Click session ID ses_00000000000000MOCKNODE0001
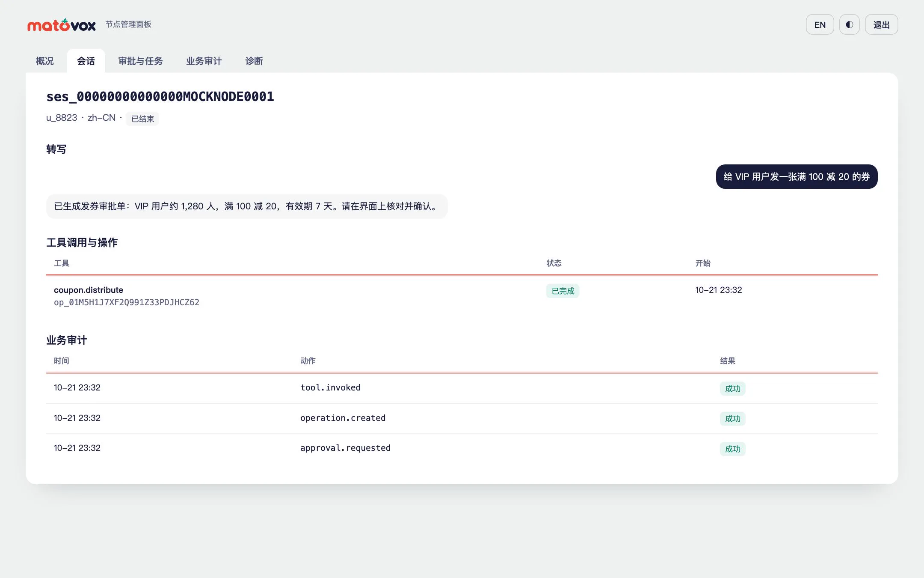Screen dimensions: 924x578 160,97
